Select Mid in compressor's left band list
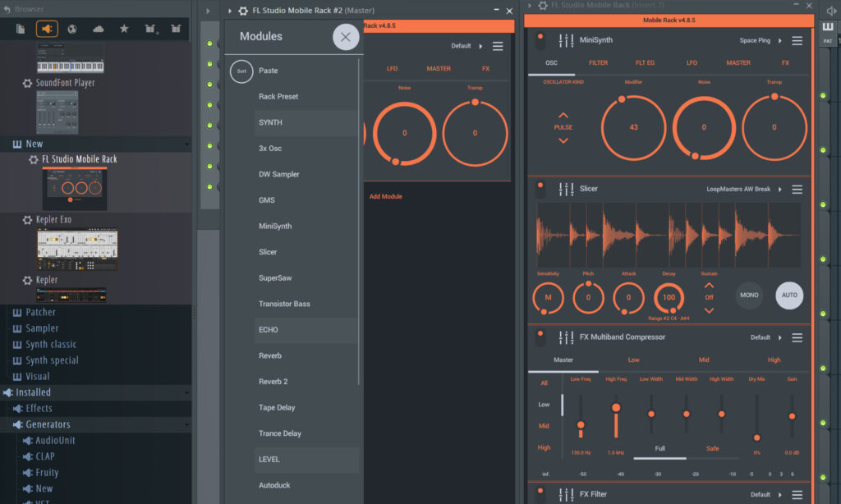Image resolution: width=841 pixels, height=504 pixels. pos(544,426)
